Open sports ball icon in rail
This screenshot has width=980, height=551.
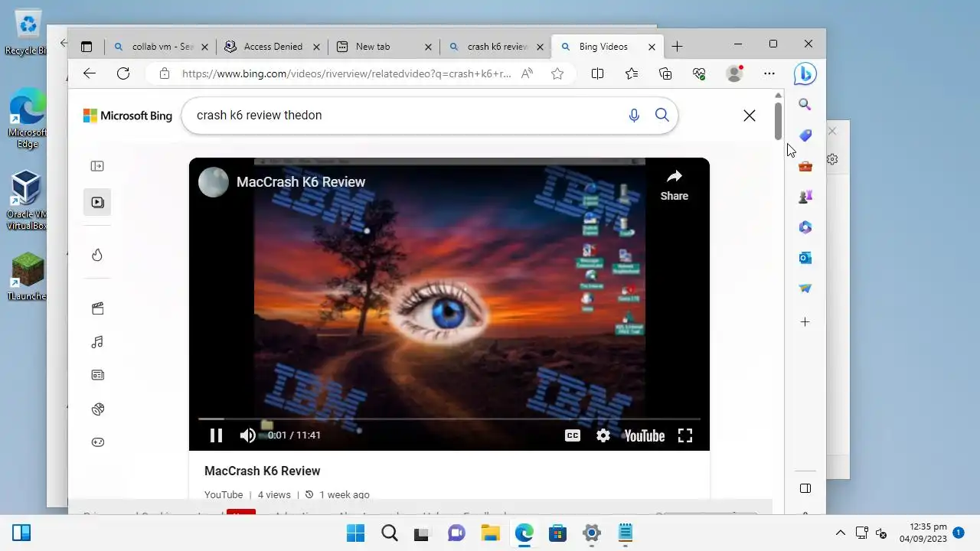[97, 409]
